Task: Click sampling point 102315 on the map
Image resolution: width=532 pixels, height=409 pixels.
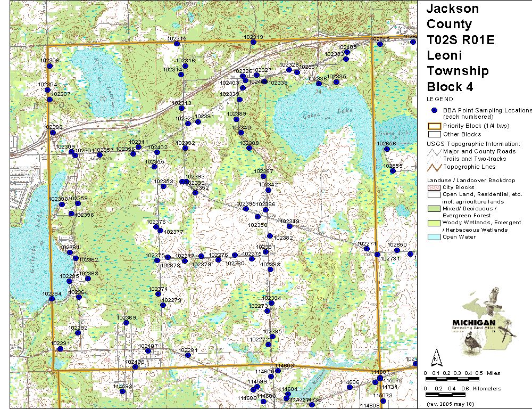Action: pyautogui.click(x=177, y=44)
